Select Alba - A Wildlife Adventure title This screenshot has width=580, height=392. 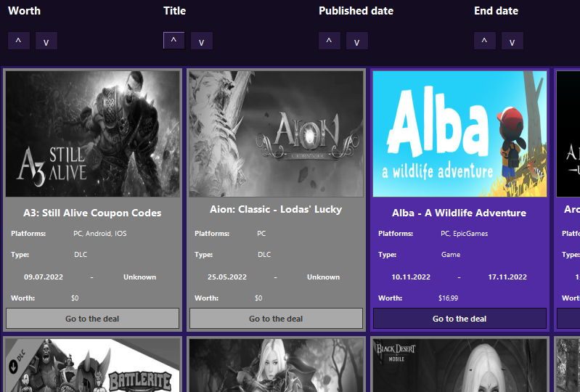[459, 213]
